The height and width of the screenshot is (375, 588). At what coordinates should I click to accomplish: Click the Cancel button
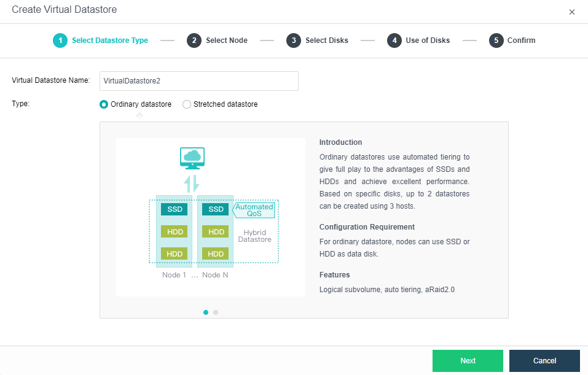[544, 361]
